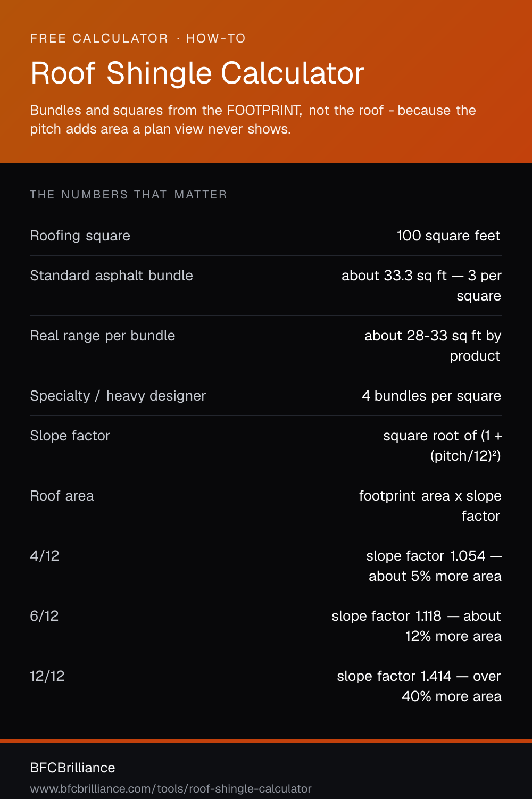Open the bfcbrilliance.com roof-shingle-calculator URL
The image size is (532, 799).
(171, 789)
